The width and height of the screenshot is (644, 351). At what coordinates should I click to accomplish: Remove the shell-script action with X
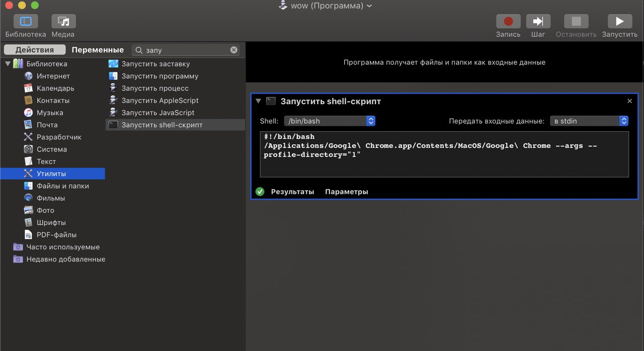[629, 101]
